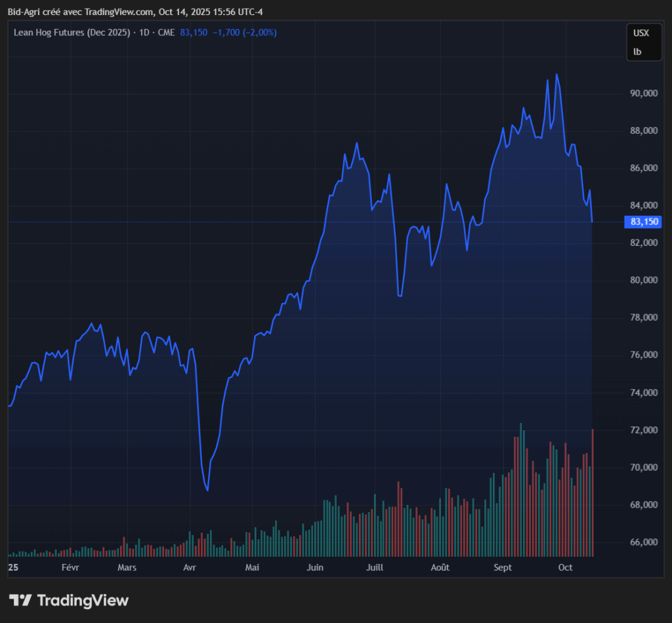
Task: Open the lb unit selector
Action: coord(637,52)
